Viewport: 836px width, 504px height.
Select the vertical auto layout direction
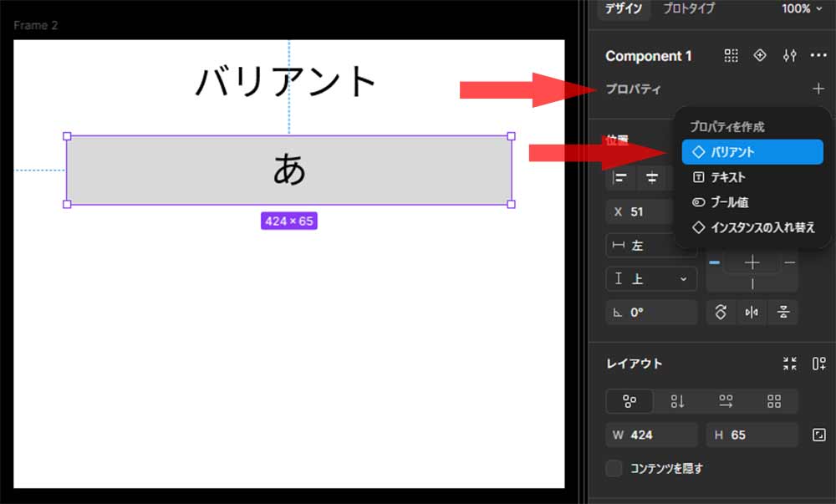click(677, 402)
